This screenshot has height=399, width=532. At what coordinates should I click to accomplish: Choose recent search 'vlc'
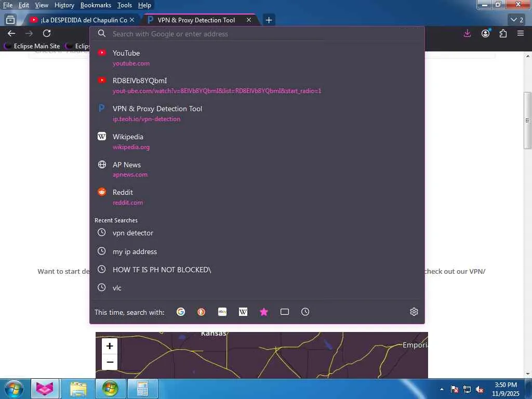coord(257,288)
